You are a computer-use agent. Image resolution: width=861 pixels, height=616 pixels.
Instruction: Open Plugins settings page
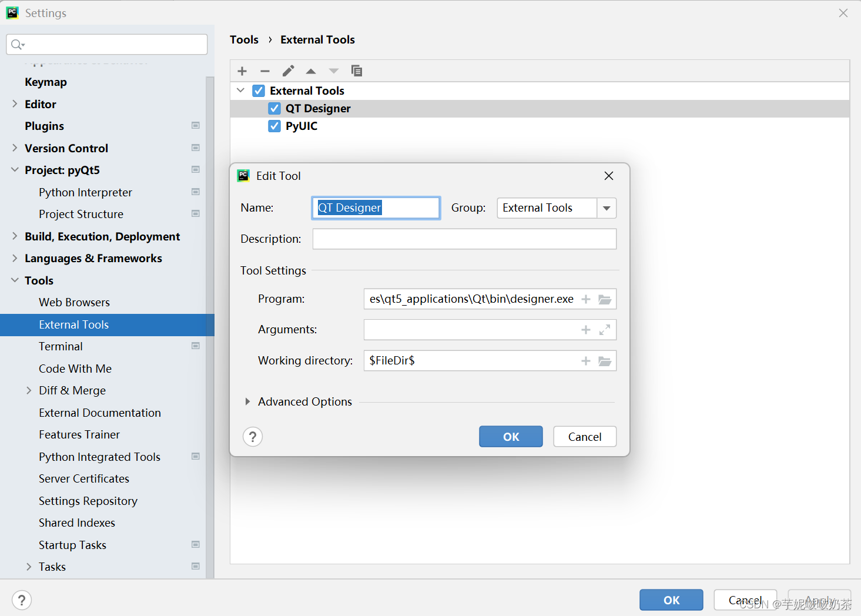[x=44, y=126]
